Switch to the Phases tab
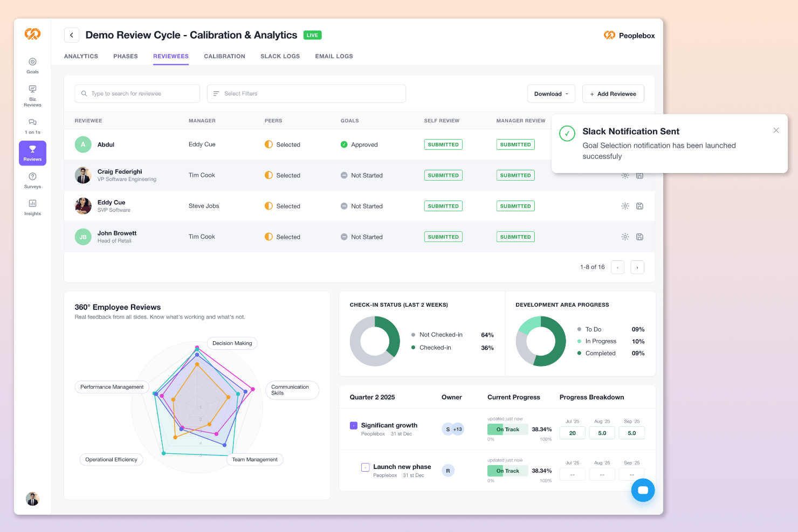Screen dimensions: 798x532 [126, 56]
